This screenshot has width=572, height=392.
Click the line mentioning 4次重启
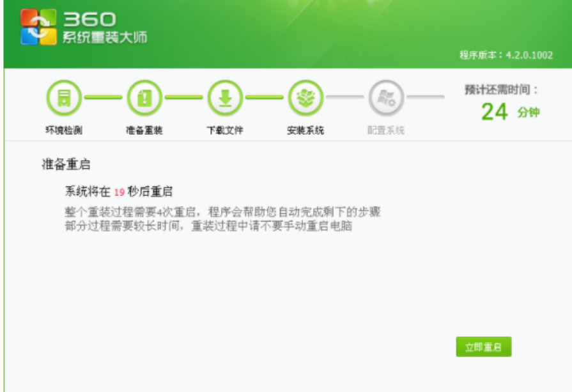pos(223,212)
